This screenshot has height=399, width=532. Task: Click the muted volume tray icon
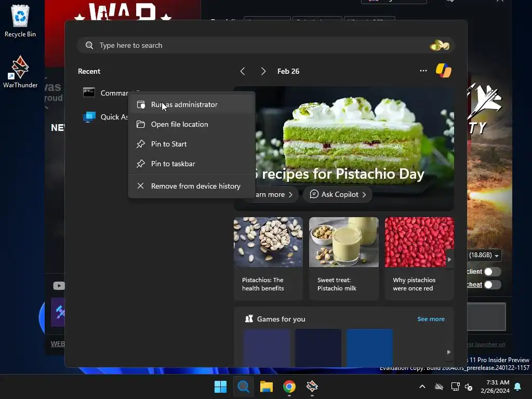tap(469, 387)
